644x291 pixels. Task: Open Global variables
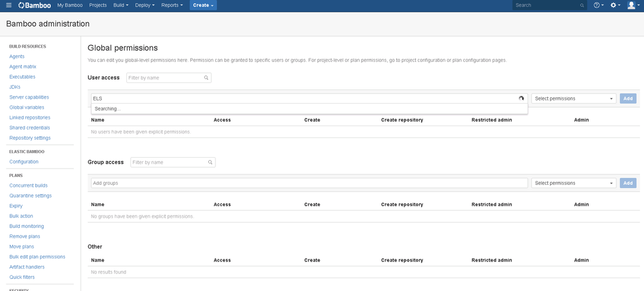(26, 108)
